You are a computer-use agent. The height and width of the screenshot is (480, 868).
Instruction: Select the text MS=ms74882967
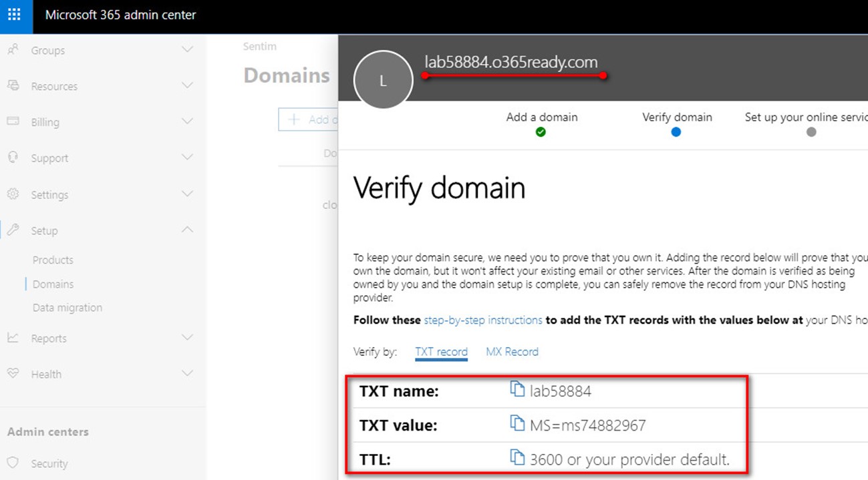(x=588, y=425)
